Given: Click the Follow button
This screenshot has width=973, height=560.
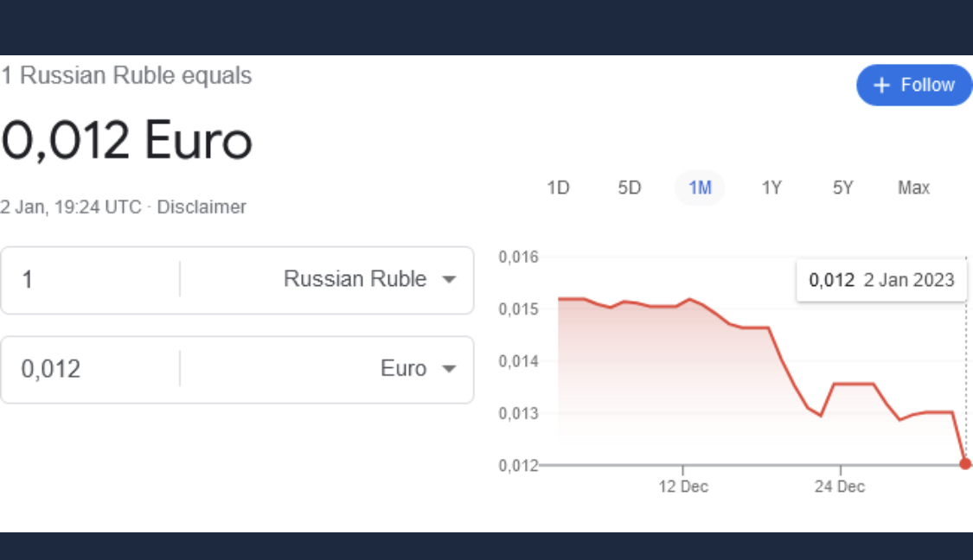Looking at the screenshot, I should click(x=914, y=85).
